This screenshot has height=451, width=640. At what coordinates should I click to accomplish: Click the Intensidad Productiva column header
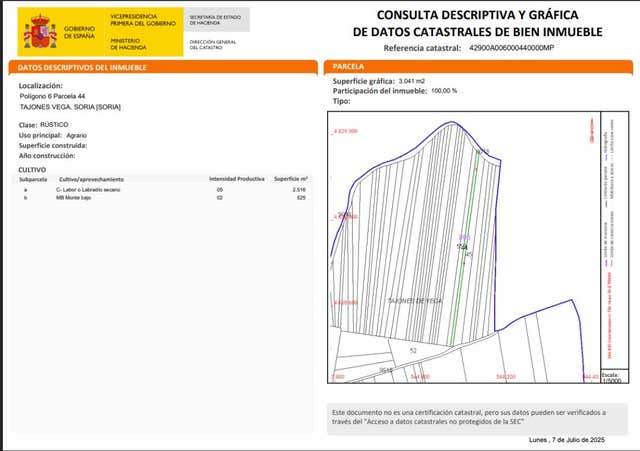236,178
